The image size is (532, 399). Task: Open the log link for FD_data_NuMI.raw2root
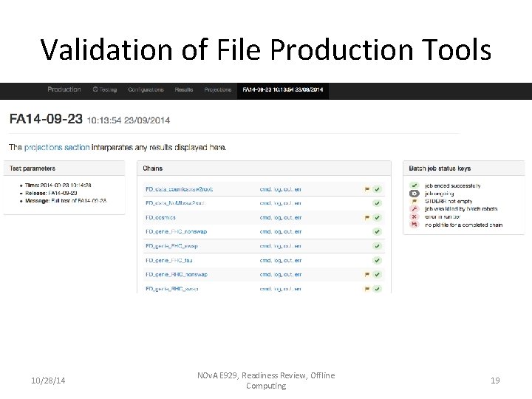tap(278, 203)
